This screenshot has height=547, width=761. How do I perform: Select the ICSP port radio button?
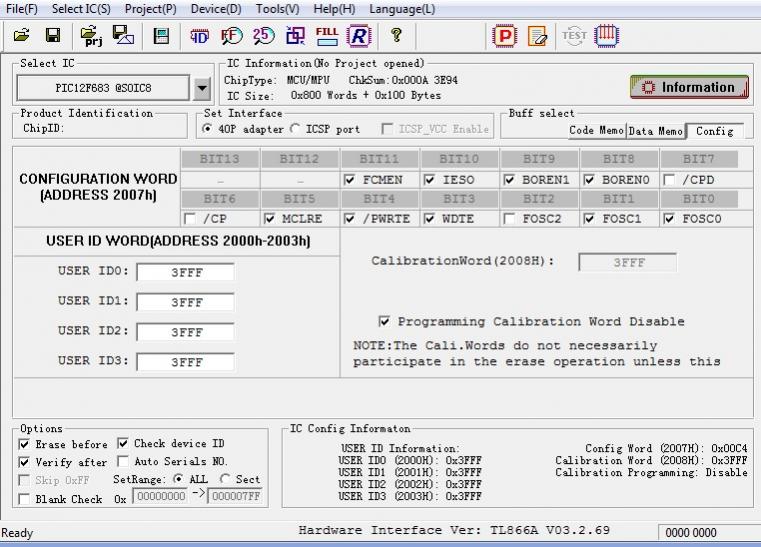coord(295,129)
